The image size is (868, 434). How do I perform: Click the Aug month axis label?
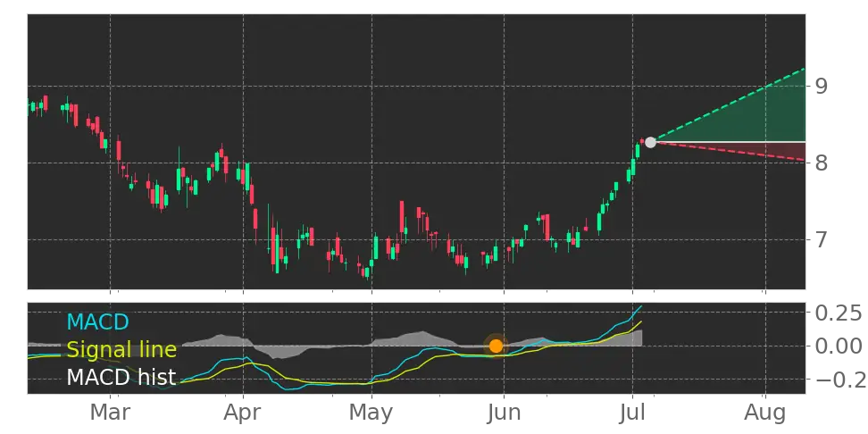tap(765, 413)
